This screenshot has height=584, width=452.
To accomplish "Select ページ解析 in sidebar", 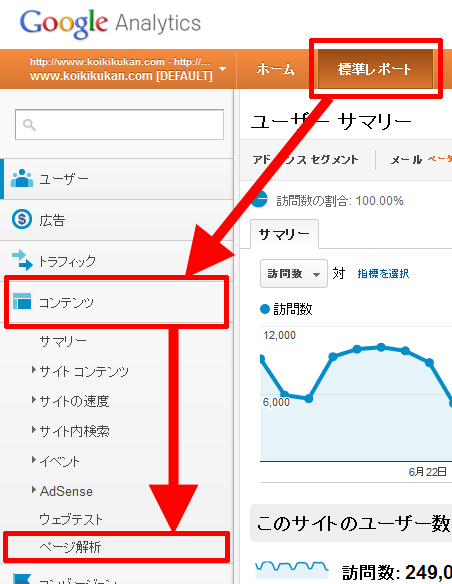I will (70, 547).
